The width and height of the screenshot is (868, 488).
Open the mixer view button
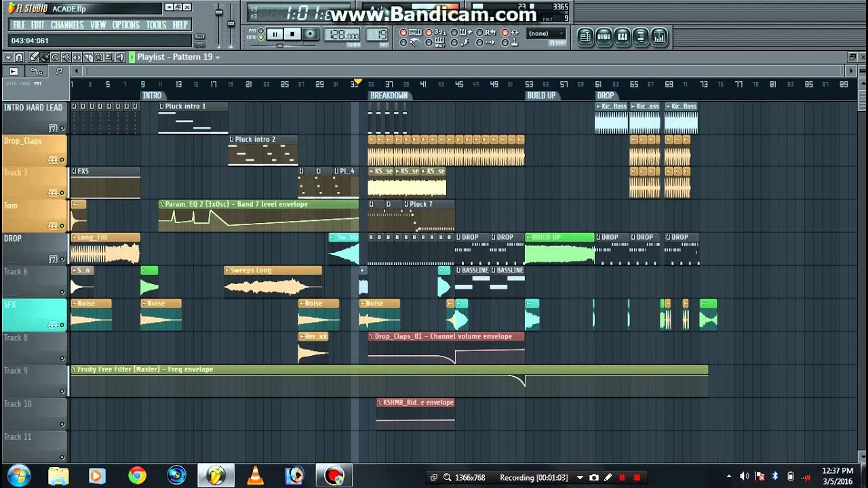[x=659, y=36]
